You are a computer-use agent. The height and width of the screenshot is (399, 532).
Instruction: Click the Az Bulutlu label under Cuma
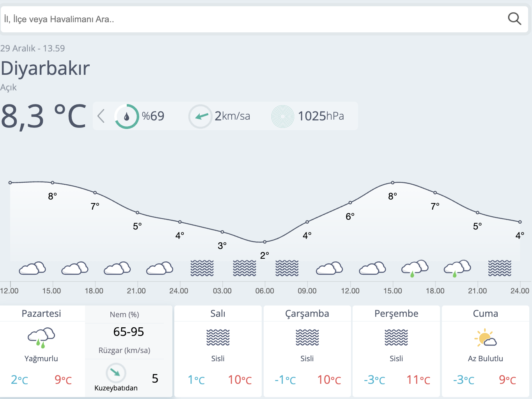coord(486,358)
